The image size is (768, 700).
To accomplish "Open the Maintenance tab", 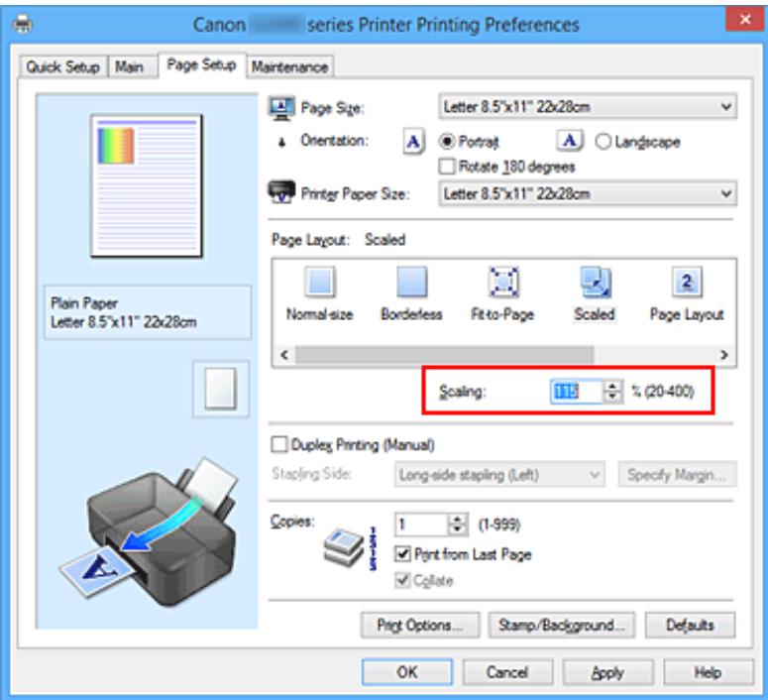I will (x=290, y=66).
